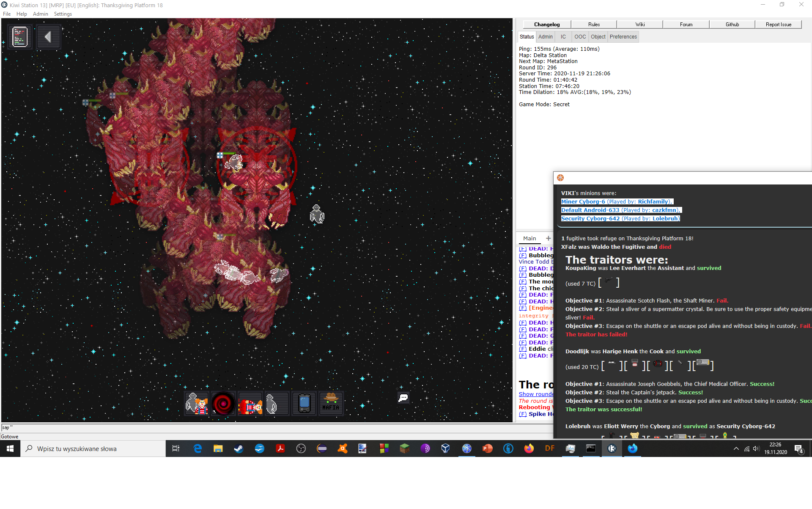Open Minecraft from the taskbar

[405, 448]
